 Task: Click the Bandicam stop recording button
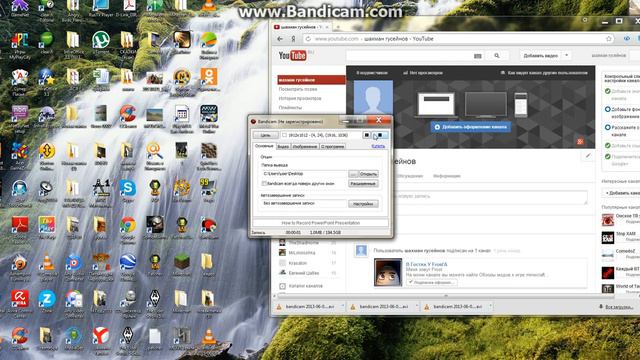point(380,135)
